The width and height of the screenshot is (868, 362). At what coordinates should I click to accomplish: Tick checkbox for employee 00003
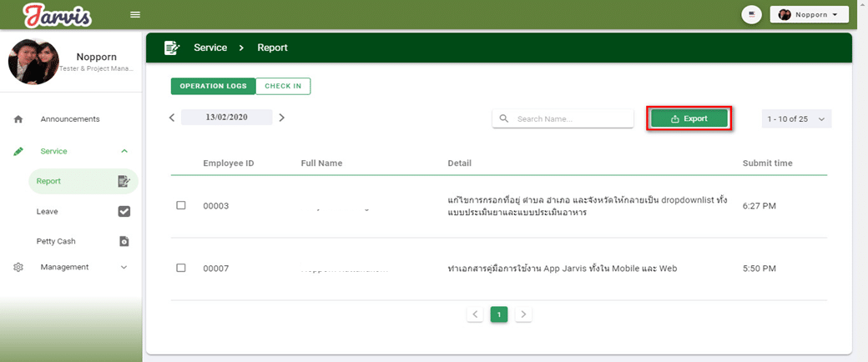click(x=181, y=205)
